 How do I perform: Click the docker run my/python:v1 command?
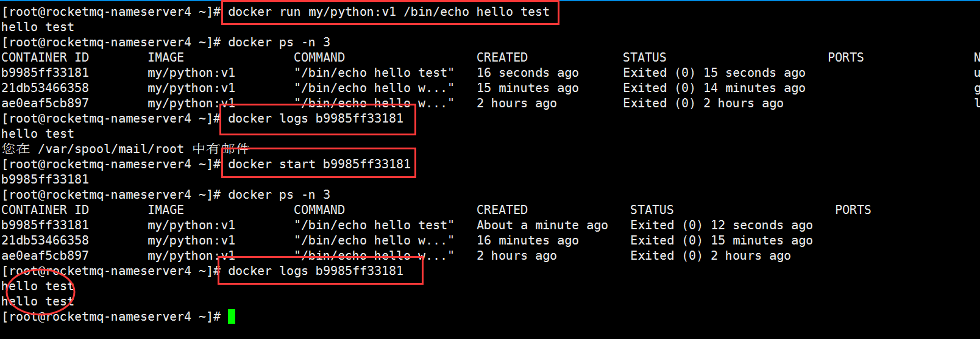point(389,12)
